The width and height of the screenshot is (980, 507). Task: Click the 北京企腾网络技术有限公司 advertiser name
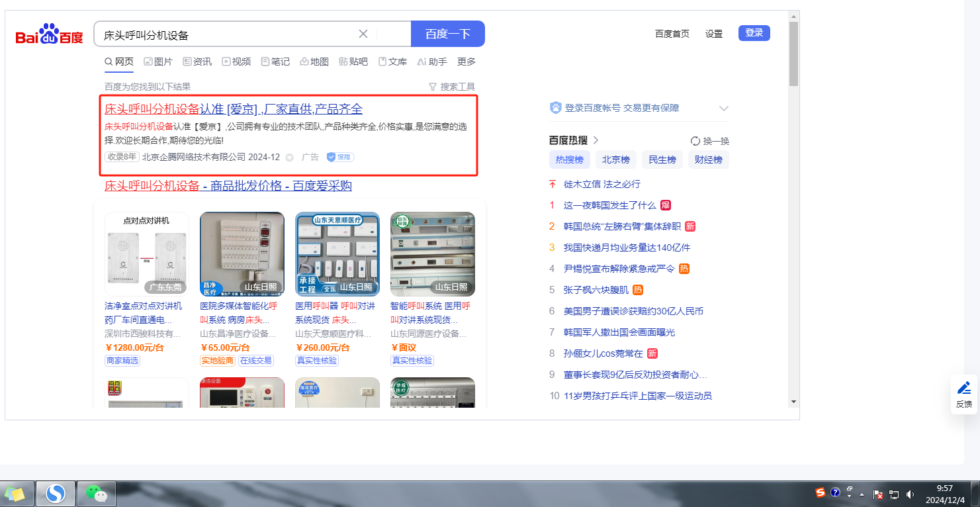(x=194, y=158)
